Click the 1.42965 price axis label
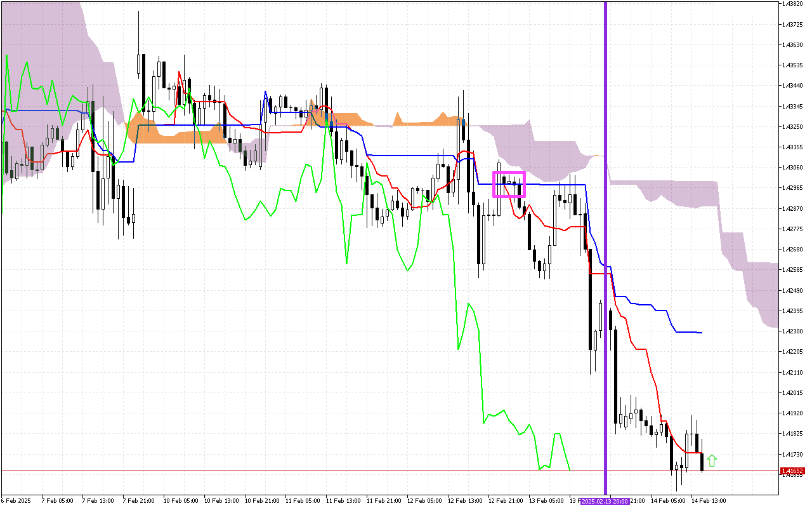Viewport: 812px width, 508px height. [x=793, y=188]
